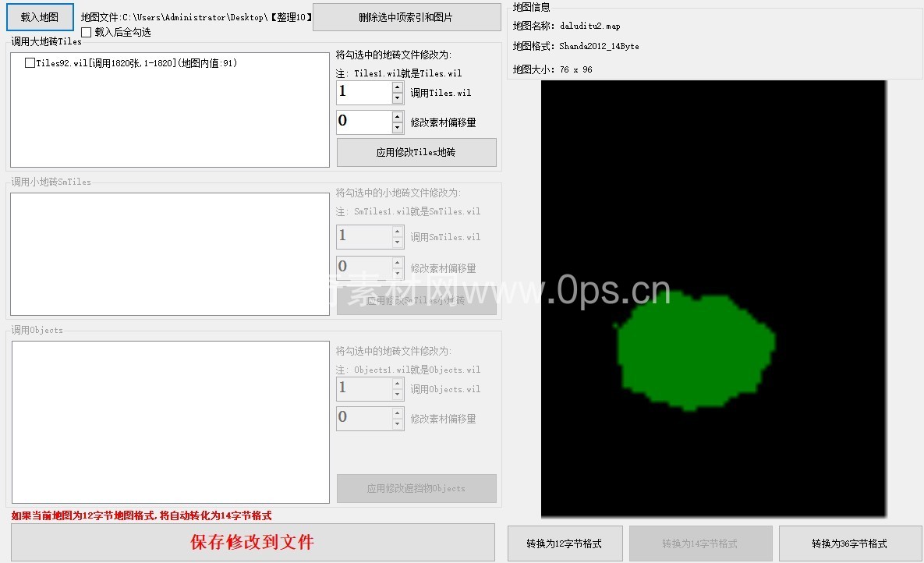The height and width of the screenshot is (563, 924).
Task: Click 保存修改到文件 save button
Action: tap(253, 542)
